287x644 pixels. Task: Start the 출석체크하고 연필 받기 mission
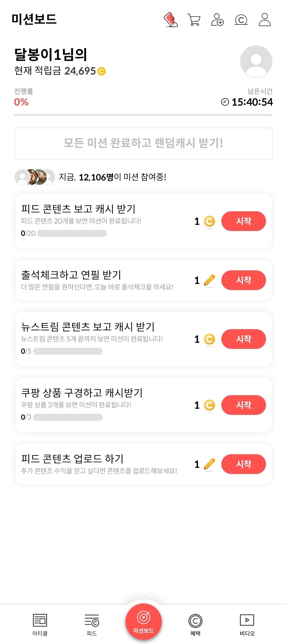pos(243,280)
